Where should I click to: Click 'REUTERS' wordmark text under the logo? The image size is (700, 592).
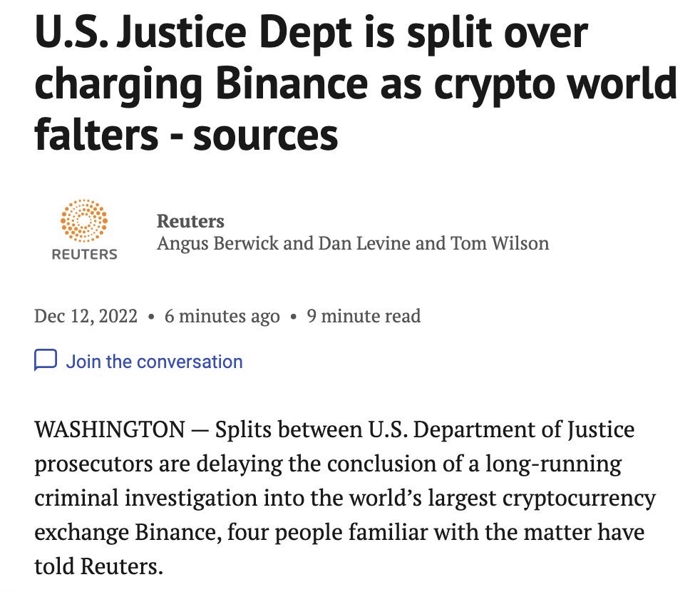(x=84, y=255)
